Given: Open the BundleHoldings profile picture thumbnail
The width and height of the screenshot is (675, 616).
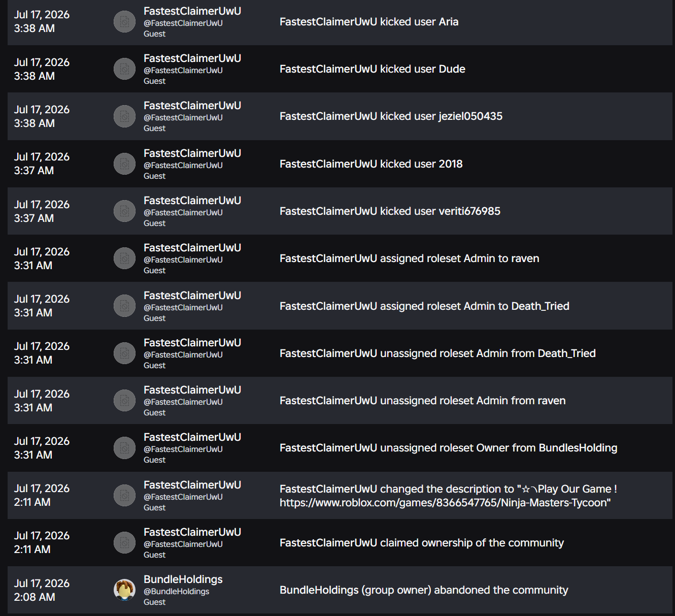Looking at the screenshot, I should (x=124, y=590).
